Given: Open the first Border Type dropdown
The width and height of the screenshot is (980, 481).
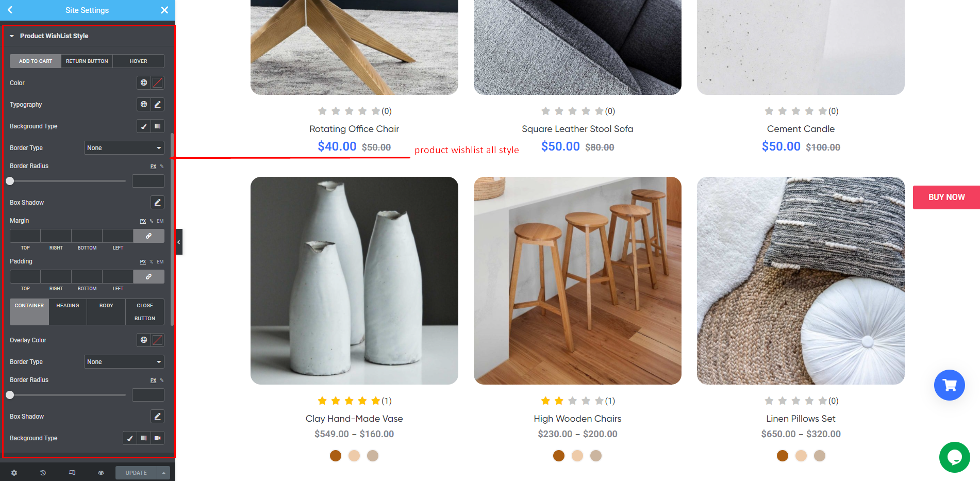Looking at the screenshot, I should point(124,148).
